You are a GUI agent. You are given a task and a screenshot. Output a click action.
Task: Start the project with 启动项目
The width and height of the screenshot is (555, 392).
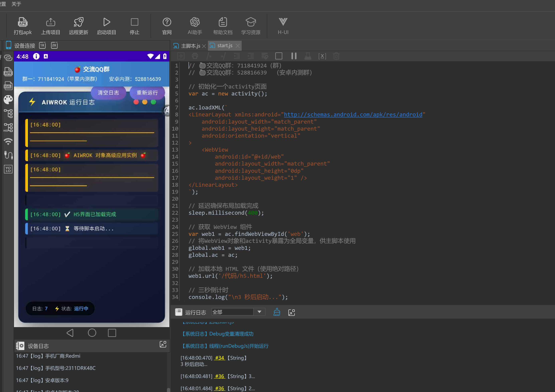106,26
